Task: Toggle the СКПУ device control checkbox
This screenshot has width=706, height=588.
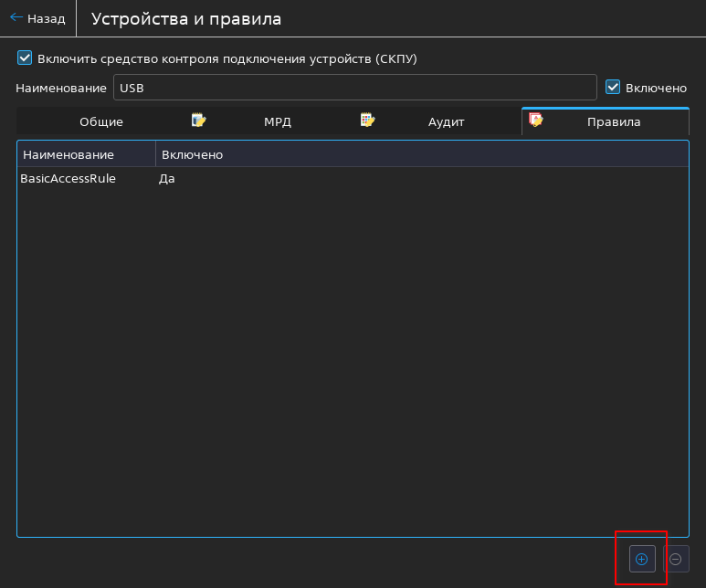Action: coord(25,58)
